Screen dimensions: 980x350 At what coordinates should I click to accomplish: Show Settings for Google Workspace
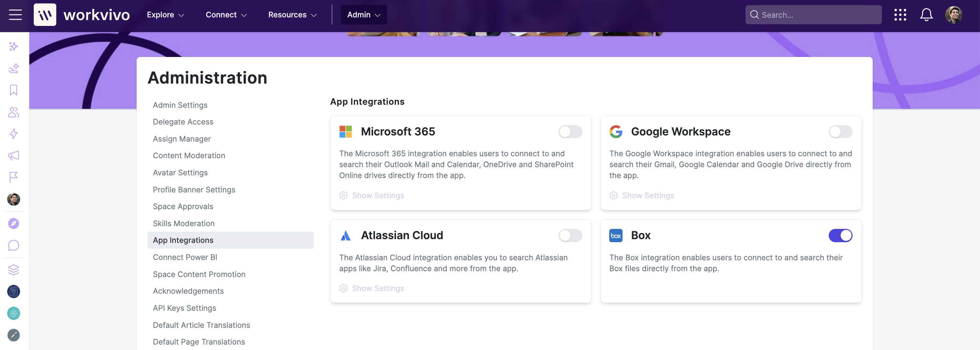642,195
